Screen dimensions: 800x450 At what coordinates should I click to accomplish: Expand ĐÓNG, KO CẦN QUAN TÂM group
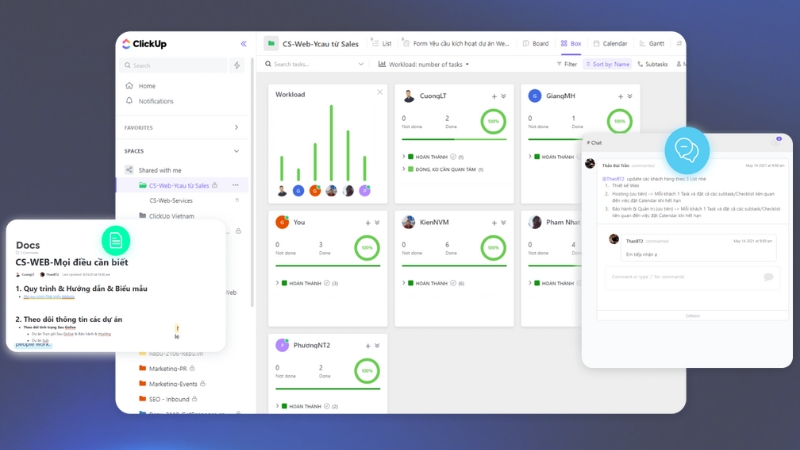[403, 169]
